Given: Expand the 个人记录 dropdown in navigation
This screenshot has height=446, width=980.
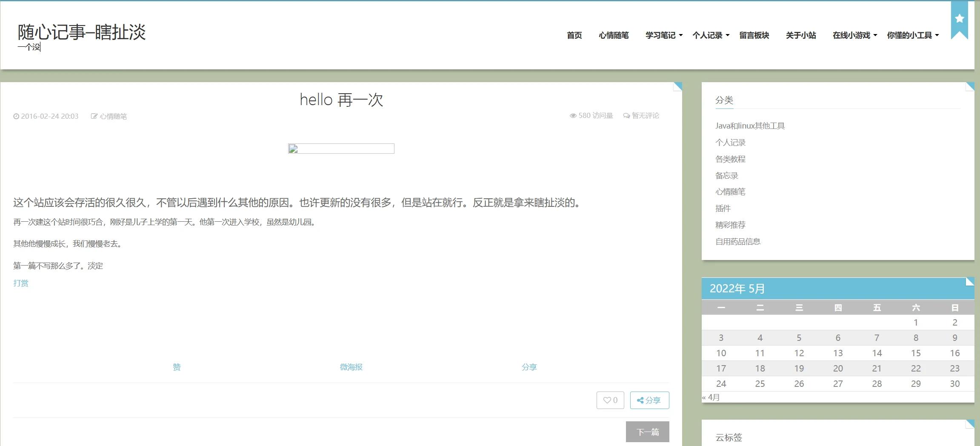Looking at the screenshot, I should point(710,35).
